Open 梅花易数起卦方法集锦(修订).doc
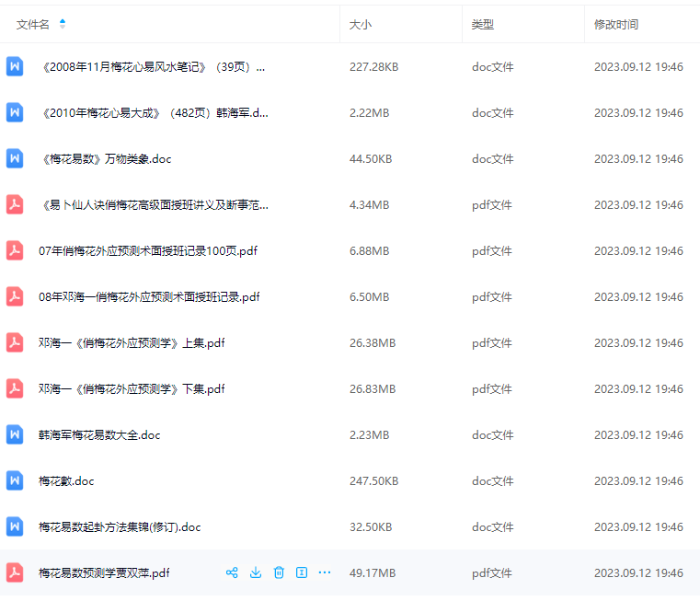The width and height of the screenshot is (700, 601). 120,527
